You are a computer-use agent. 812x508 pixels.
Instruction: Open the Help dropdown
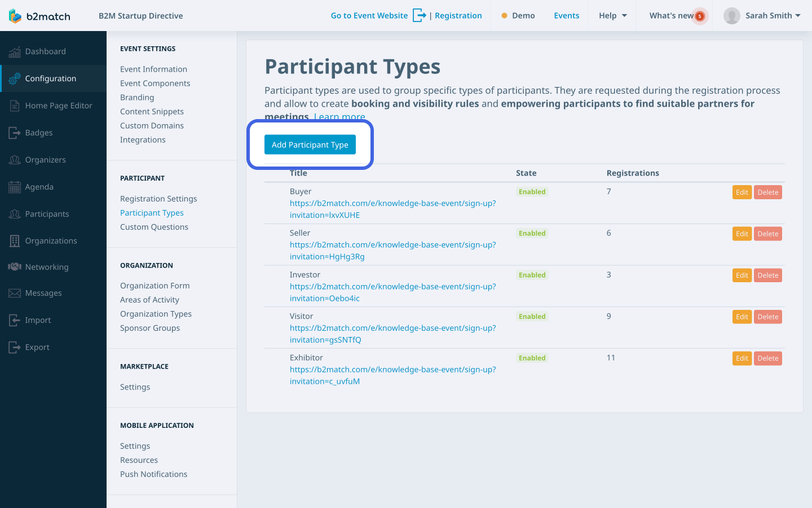[x=612, y=15]
